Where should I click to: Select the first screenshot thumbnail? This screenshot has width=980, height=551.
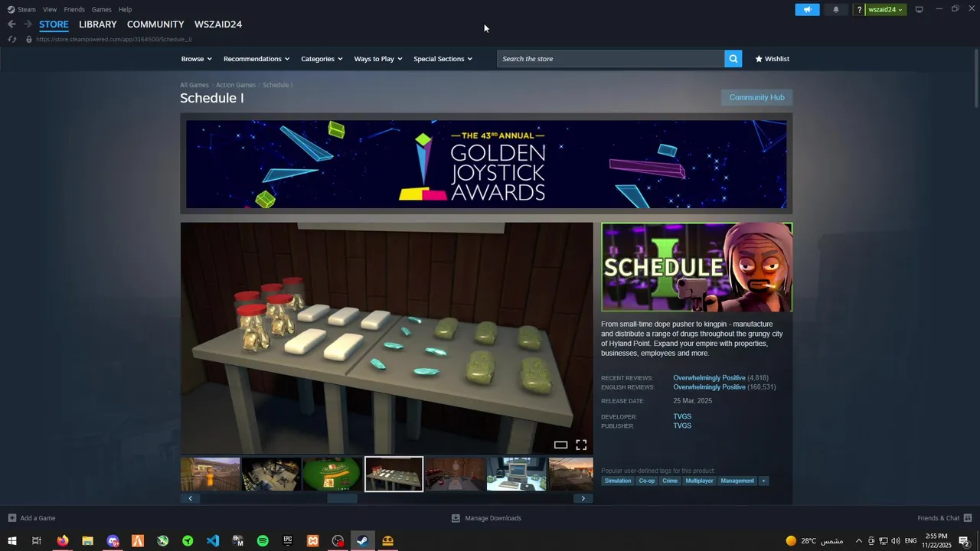pyautogui.click(x=211, y=474)
